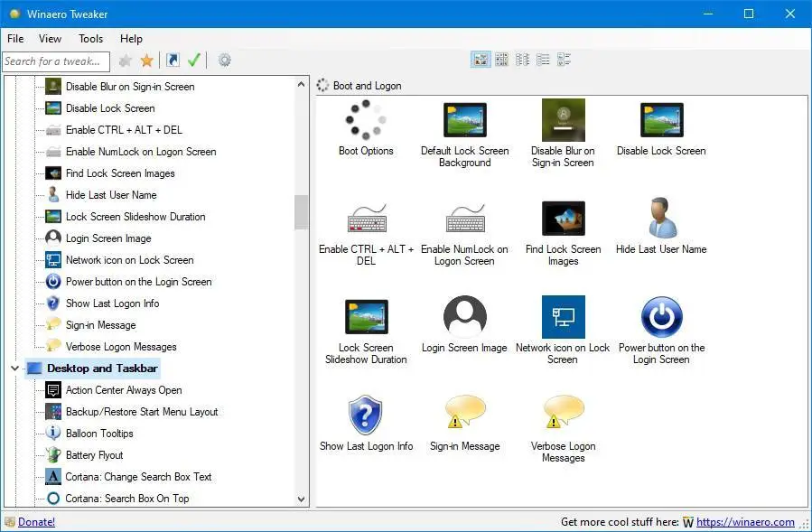Click the green checkmark toolbar icon
812x532 pixels.
point(193,61)
